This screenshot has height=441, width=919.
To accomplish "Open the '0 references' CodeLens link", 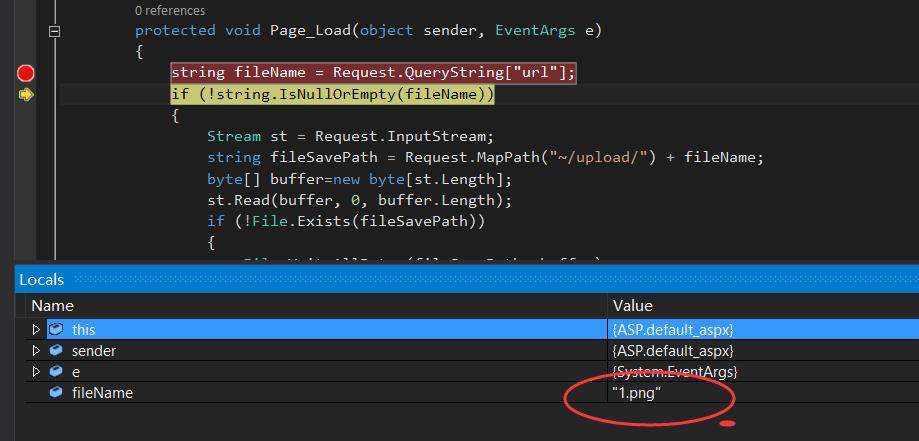I will [169, 10].
